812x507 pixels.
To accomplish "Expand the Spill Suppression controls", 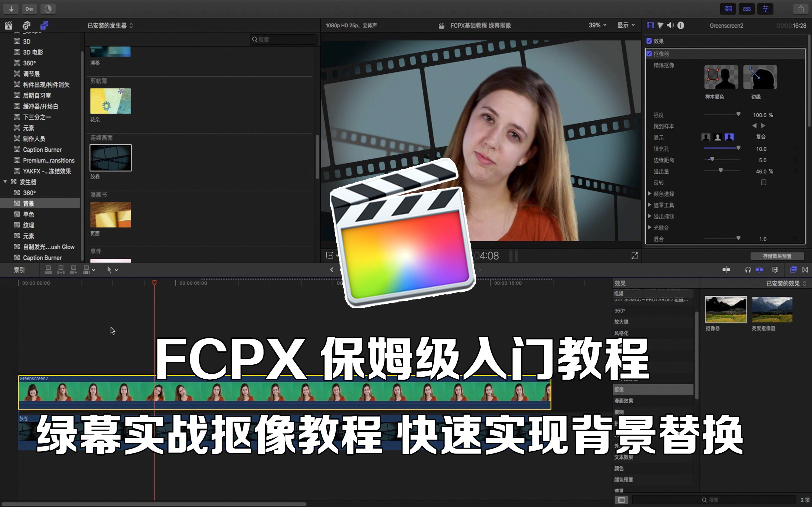I will pyautogui.click(x=650, y=216).
